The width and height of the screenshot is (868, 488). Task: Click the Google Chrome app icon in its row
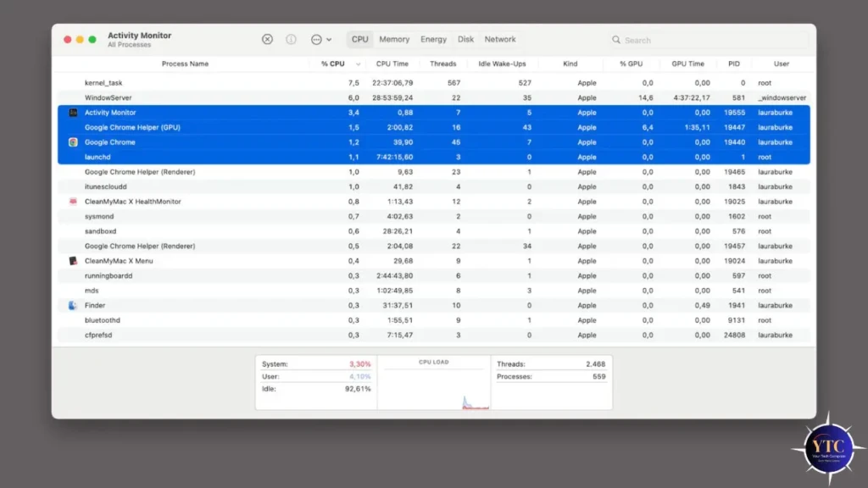coord(72,142)
